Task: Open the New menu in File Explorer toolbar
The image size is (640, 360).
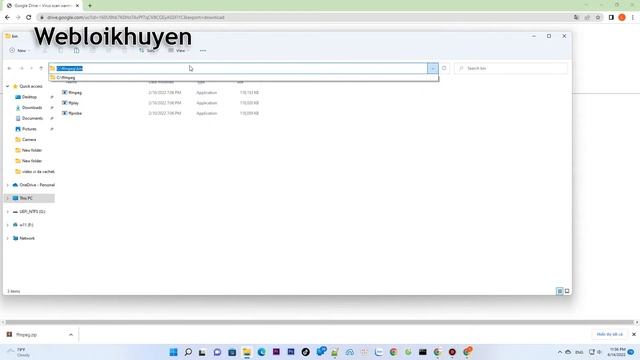Action: pyautogui.click(x=19, y=50)
